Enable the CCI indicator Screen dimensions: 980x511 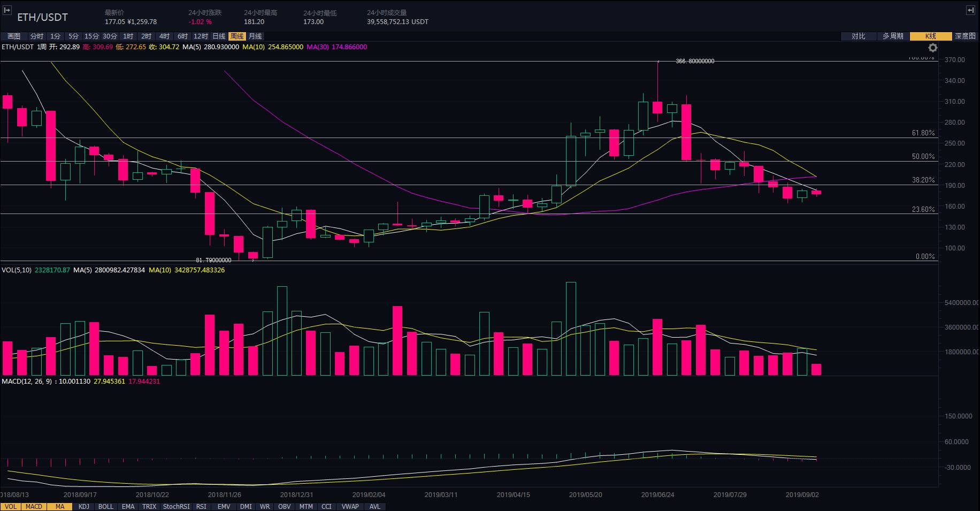pos(326,507)
